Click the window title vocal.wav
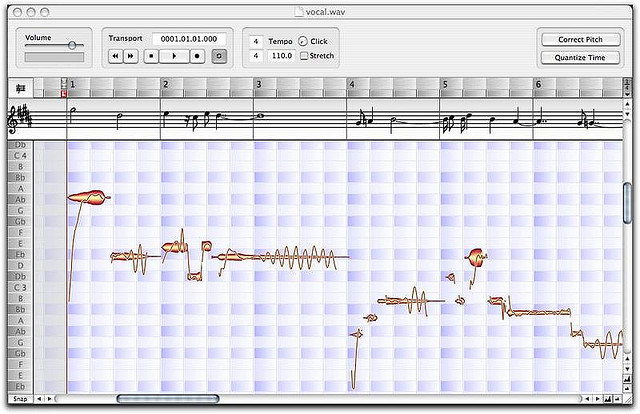 coord(325,12)
